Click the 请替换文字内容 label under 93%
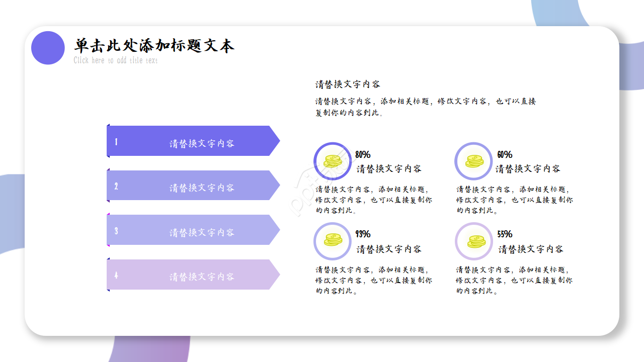The height and width of the screenshot is (362, 644). pyautogui.click(x=389, y=249)
